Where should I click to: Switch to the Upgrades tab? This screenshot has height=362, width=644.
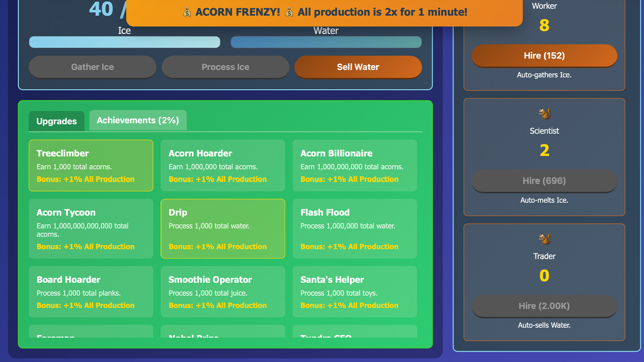56,121
